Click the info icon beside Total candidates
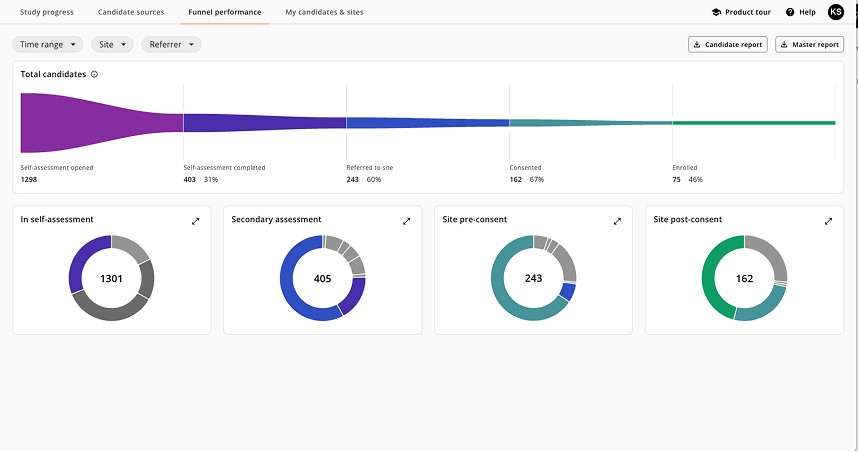 click(x=94, y=74)
